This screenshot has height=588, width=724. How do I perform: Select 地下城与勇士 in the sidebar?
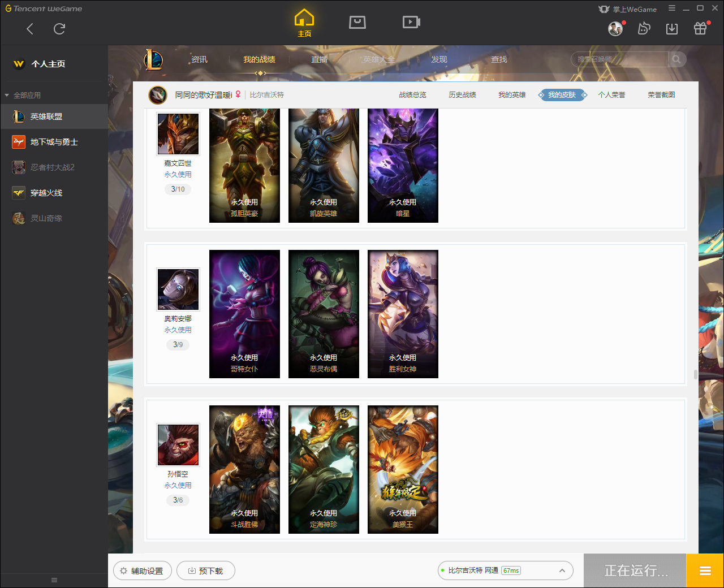(54, 142)
